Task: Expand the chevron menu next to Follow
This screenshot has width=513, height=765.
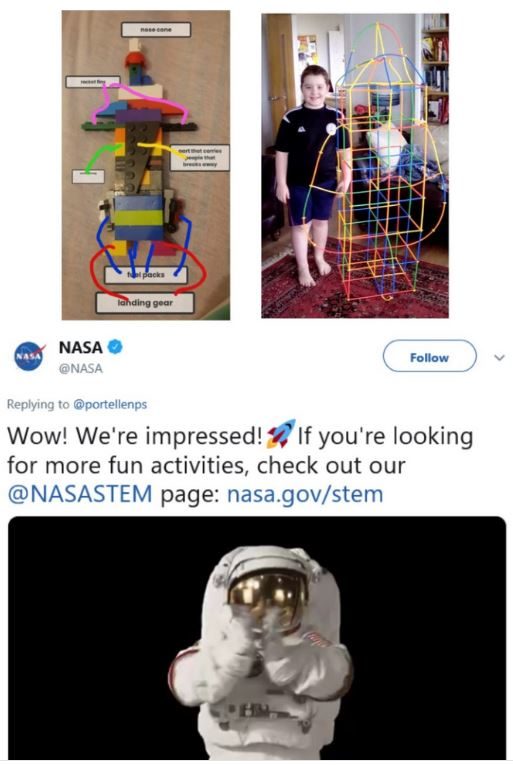Action: tap(499, 358)
